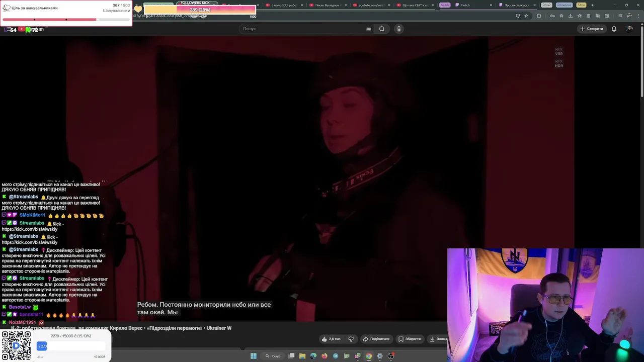Open Settings gear on taskbar
Screen dimensions: 644x362
point(380,356)
